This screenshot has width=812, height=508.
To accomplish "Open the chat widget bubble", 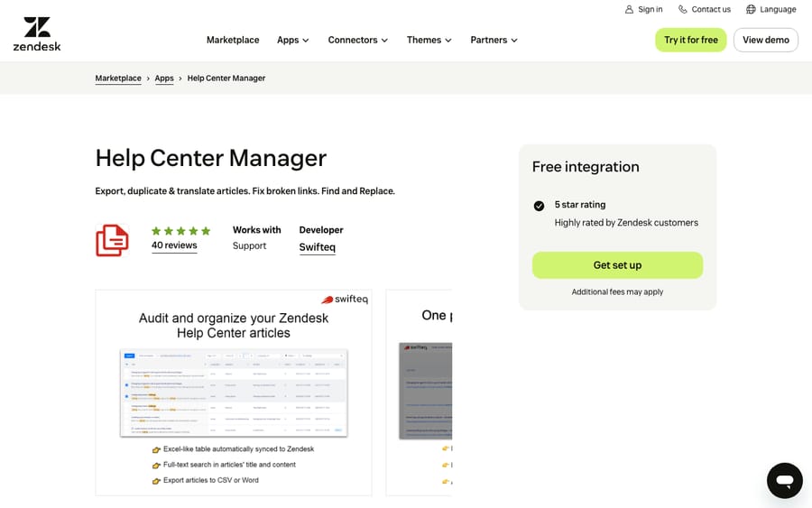I will 785,481.
